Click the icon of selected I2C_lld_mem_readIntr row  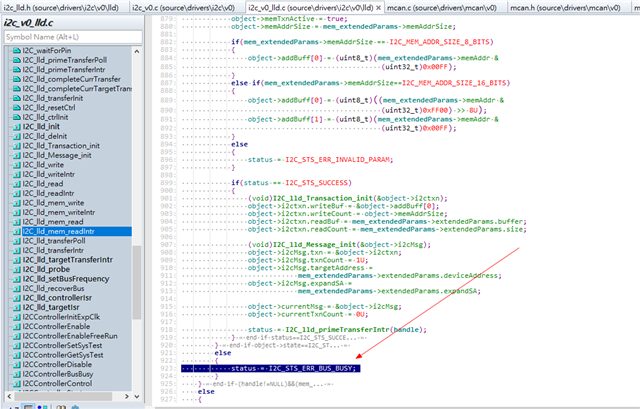point(17,231)
